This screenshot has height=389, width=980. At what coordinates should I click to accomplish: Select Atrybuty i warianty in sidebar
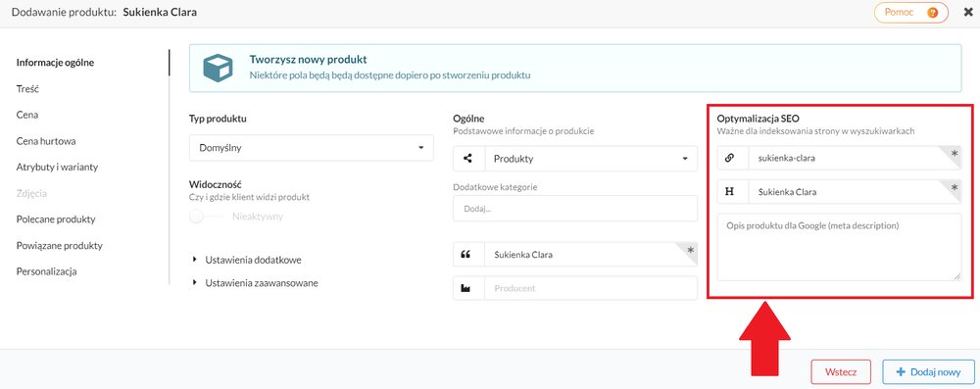(x=57, y=167)
